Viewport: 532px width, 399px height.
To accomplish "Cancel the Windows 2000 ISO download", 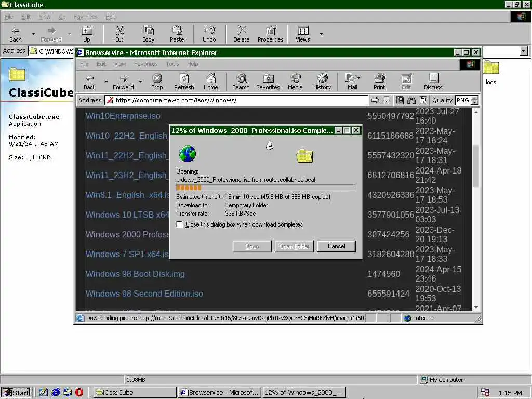I will click(336, 246).
